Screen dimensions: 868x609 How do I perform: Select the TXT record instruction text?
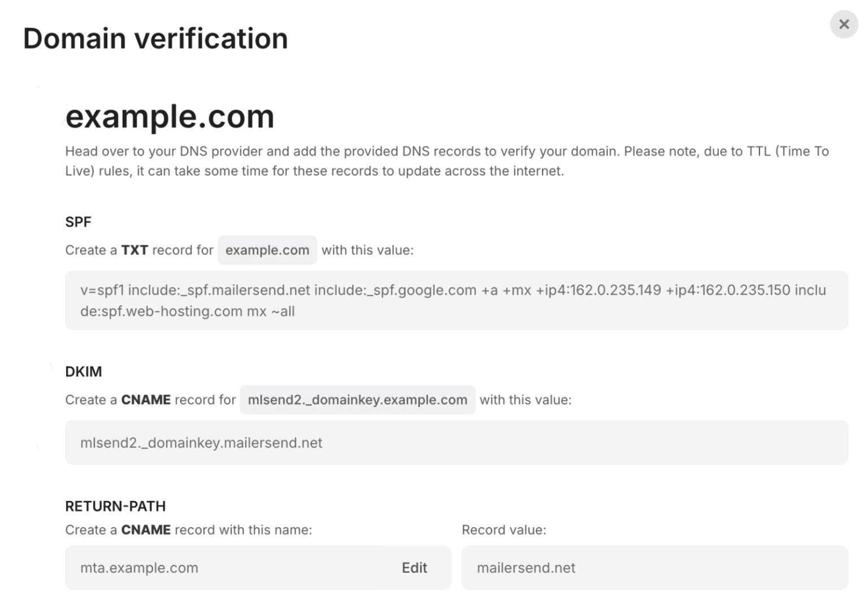138,250
